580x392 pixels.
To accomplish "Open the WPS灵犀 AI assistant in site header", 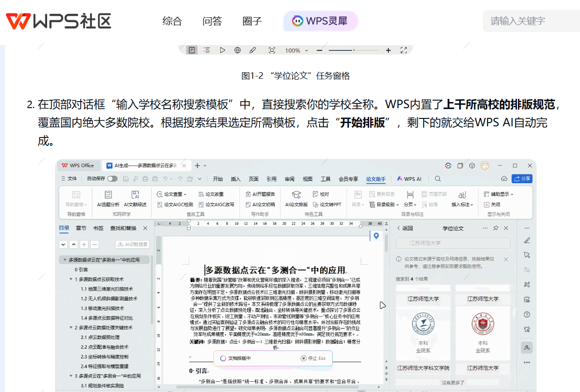I will click(x=321, y=21).
